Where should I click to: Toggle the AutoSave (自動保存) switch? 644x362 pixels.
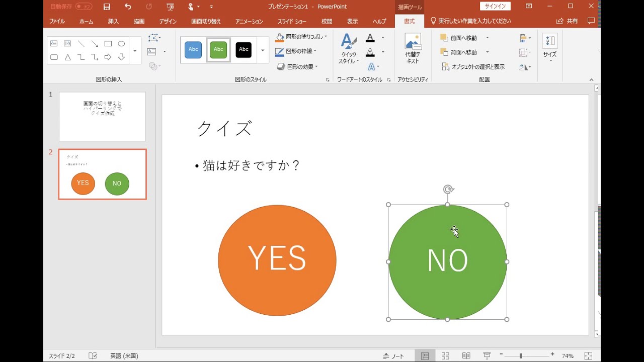(84, 7)
